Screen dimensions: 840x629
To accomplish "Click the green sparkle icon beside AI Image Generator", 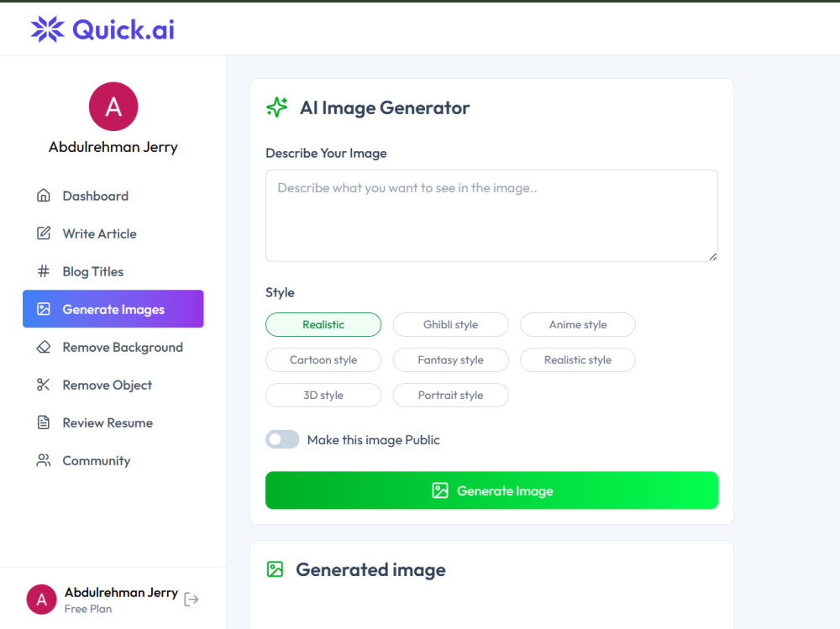I will click(x=277, y=107).
